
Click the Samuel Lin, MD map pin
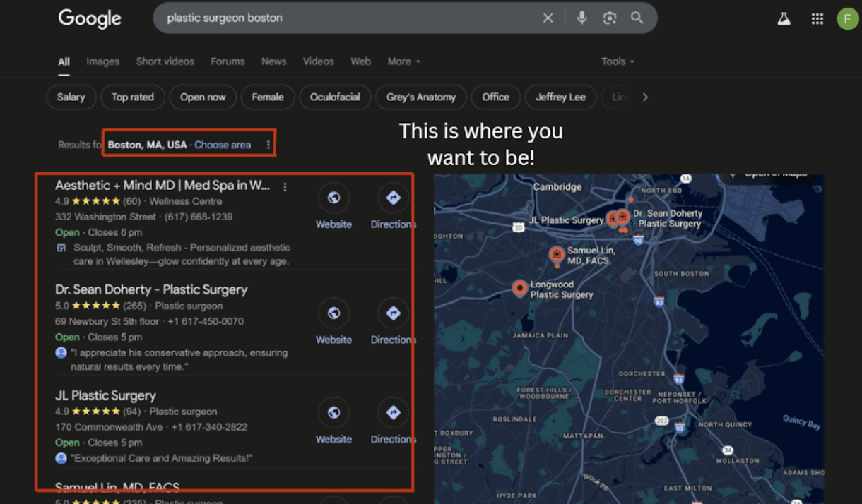557,256
